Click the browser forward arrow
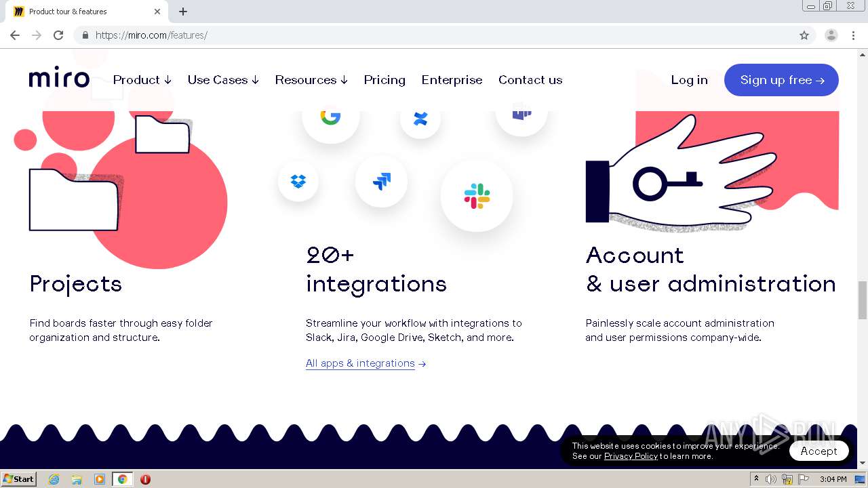868x488 pixels. click(37, 35)
